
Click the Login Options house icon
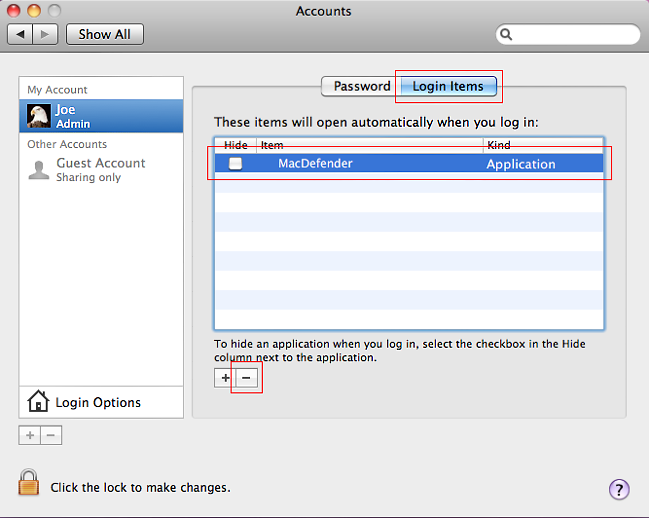[x=39, y=402]
